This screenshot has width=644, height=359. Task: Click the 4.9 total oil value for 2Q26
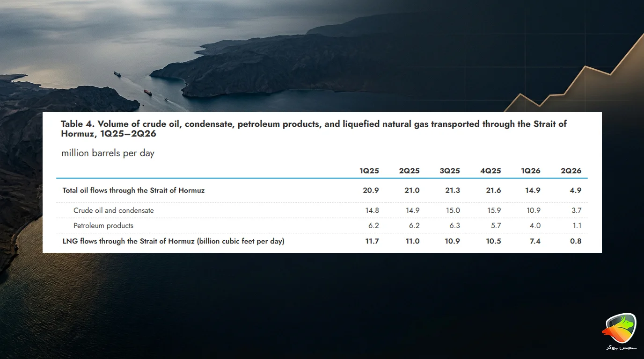576,190
